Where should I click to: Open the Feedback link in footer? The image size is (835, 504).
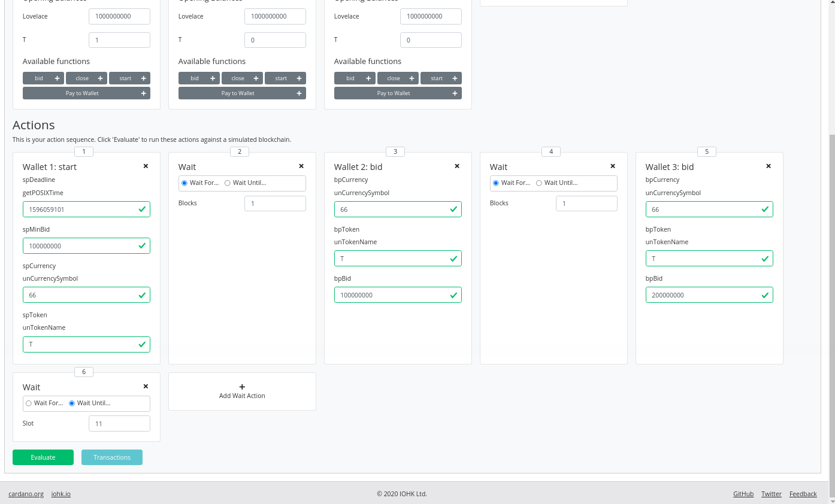click(803, 494)
